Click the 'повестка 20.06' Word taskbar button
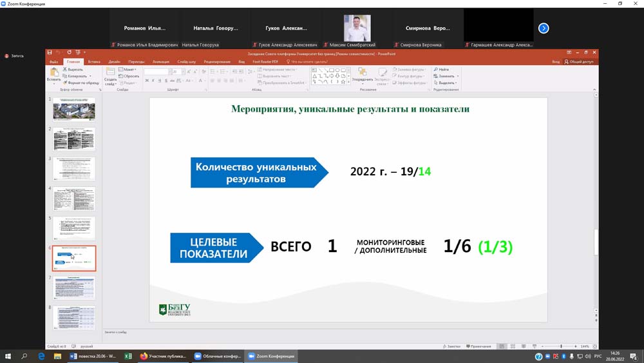 tap(93, 356)
